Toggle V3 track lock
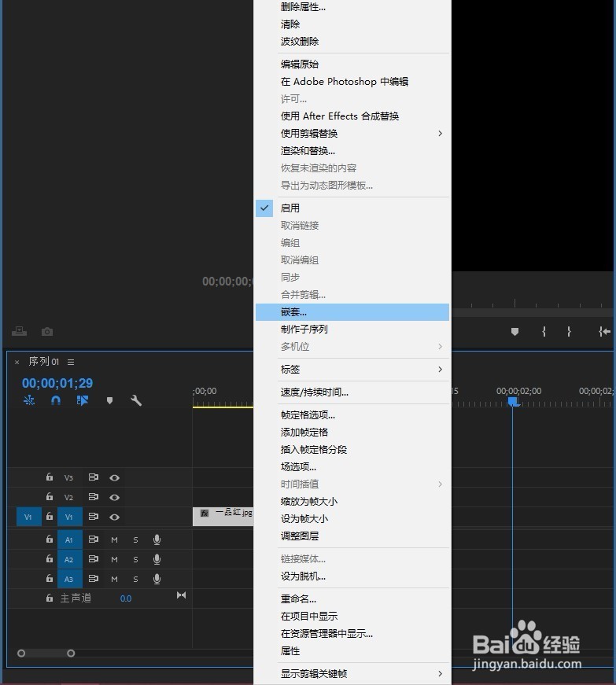The width and height of the screenshot is (616, 685). [50, 477]
